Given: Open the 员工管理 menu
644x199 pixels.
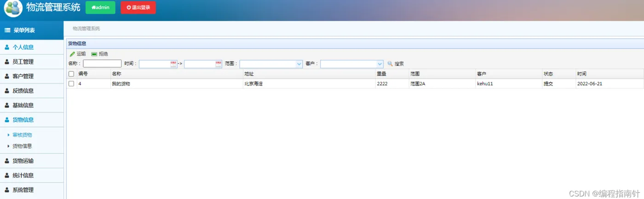Looking at the screenshot, I should click(x=32, y=62).
